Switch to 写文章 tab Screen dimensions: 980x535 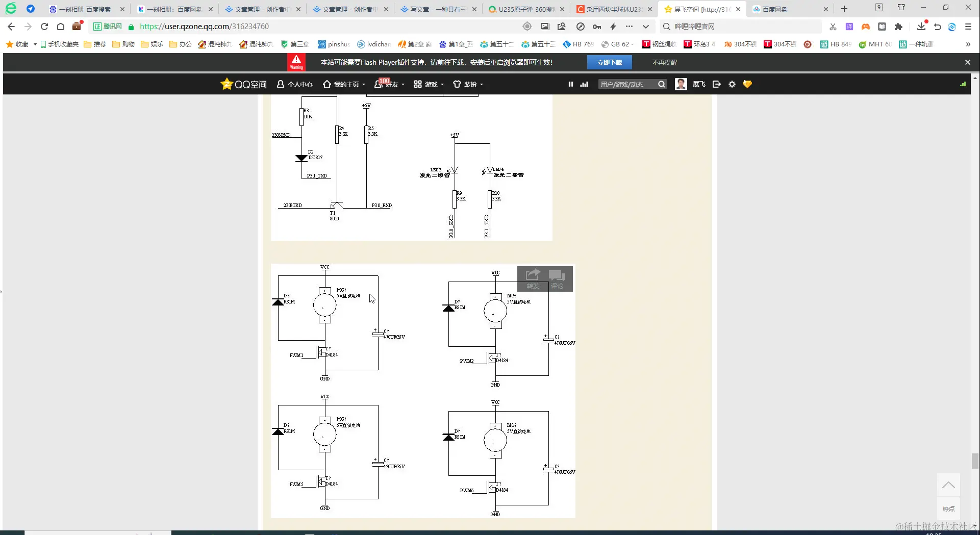point(438,9)
